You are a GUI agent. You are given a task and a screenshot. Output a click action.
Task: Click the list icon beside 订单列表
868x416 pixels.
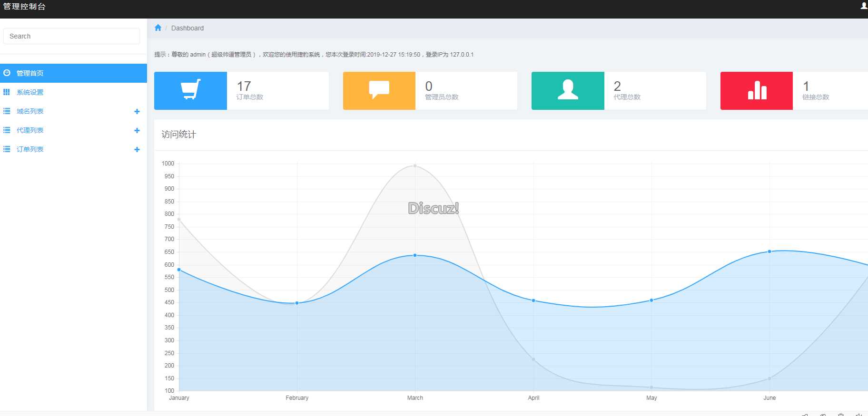(7, 149)
